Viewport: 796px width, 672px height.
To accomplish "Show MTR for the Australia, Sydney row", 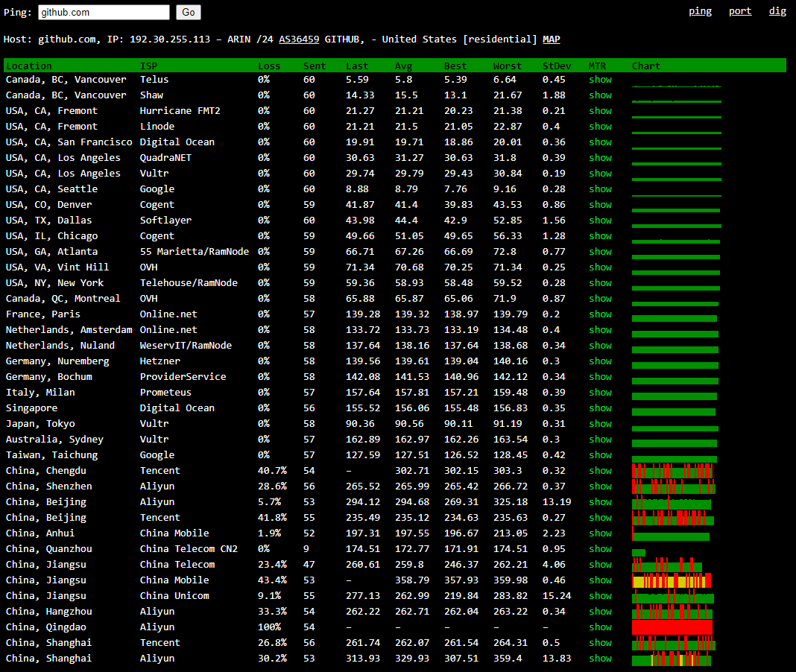I will point(600,440).
